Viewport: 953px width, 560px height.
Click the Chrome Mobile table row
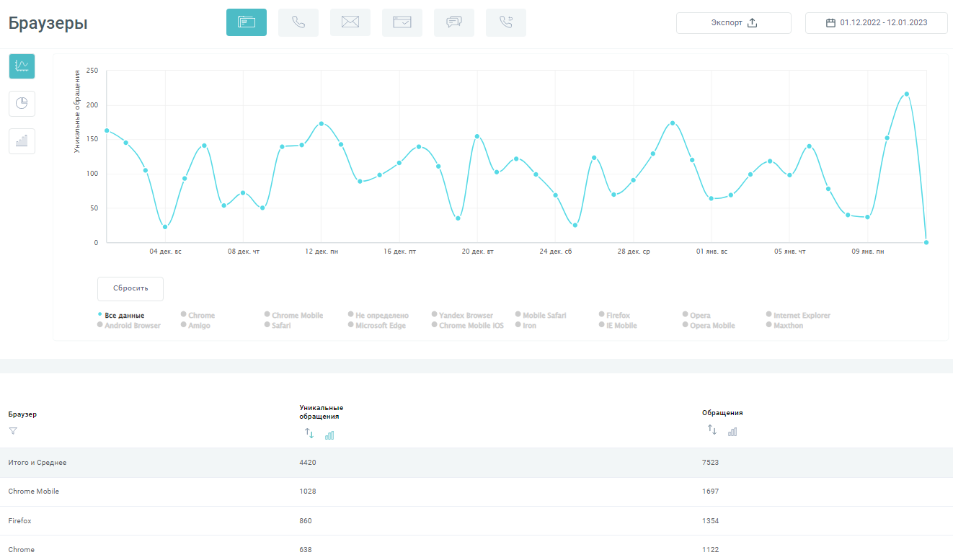click(34, 492)
